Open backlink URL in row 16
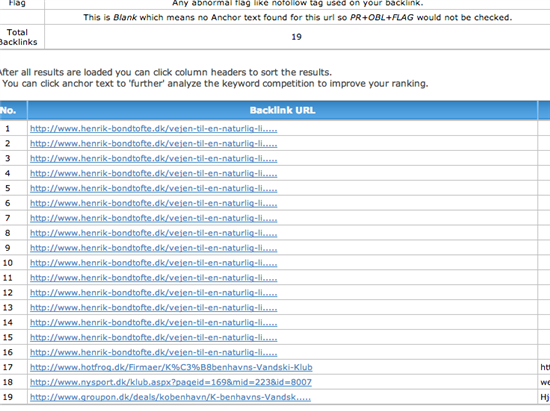The image size is (550, 411). (154, 352)
